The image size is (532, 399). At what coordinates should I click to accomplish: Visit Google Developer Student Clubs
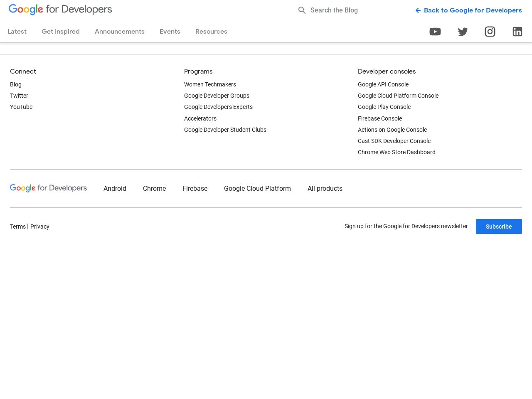(225, 130)
